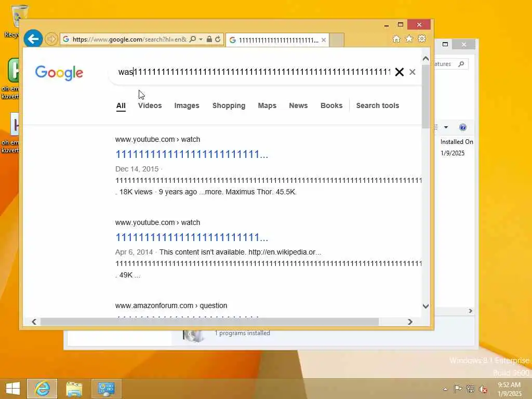Switch to the Videos tab
This screenshot has height=399, width=532.
pos(150,105)
